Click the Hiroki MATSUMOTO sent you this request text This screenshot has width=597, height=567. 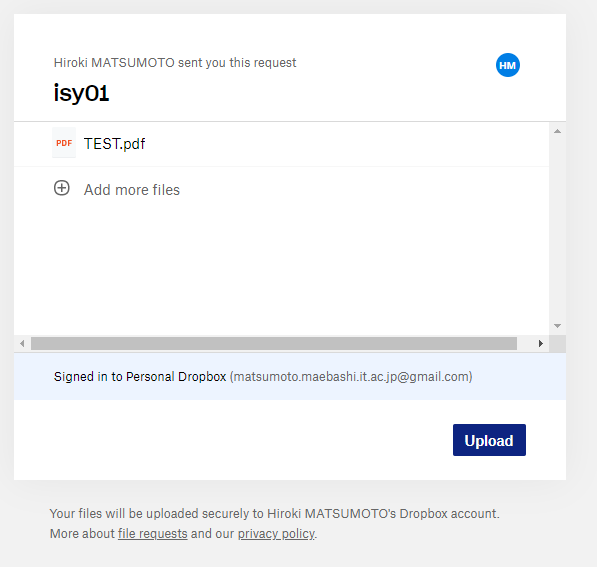click(175, 62)
